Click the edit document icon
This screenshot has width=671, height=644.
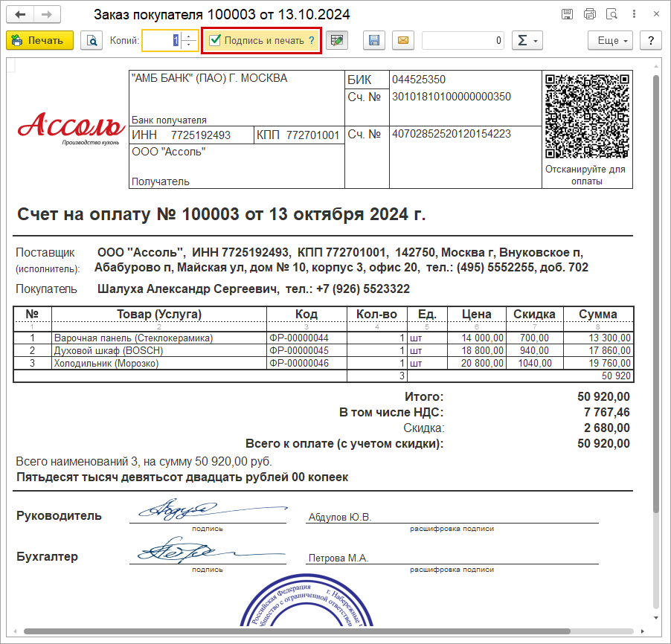tap(338, 41)
